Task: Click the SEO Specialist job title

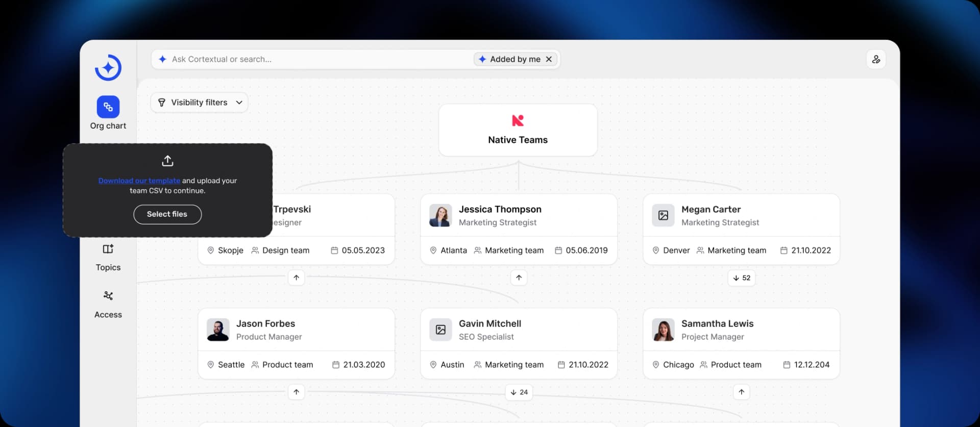Action: (486, 337)
